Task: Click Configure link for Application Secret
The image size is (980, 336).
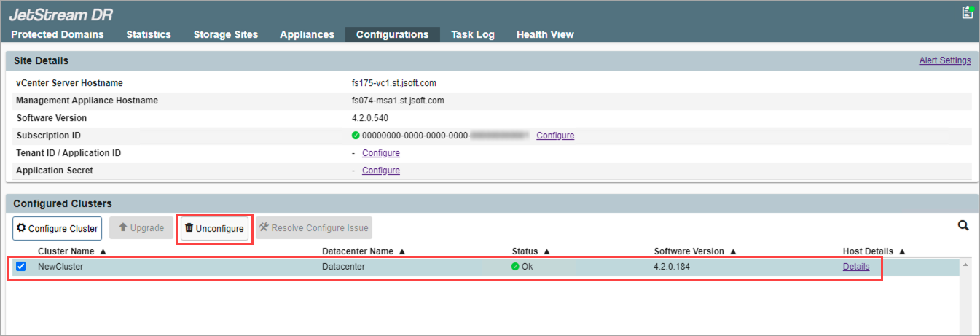Action: (380, 171)
